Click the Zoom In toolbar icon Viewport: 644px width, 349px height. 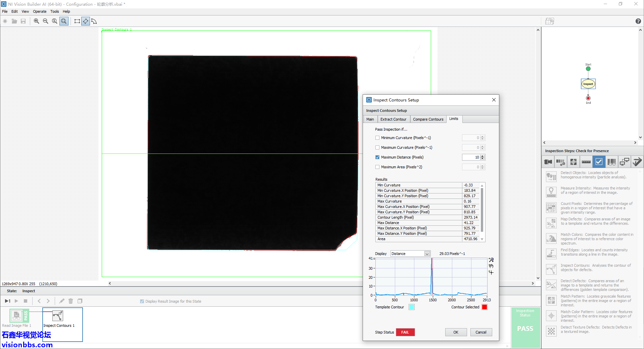36,21
